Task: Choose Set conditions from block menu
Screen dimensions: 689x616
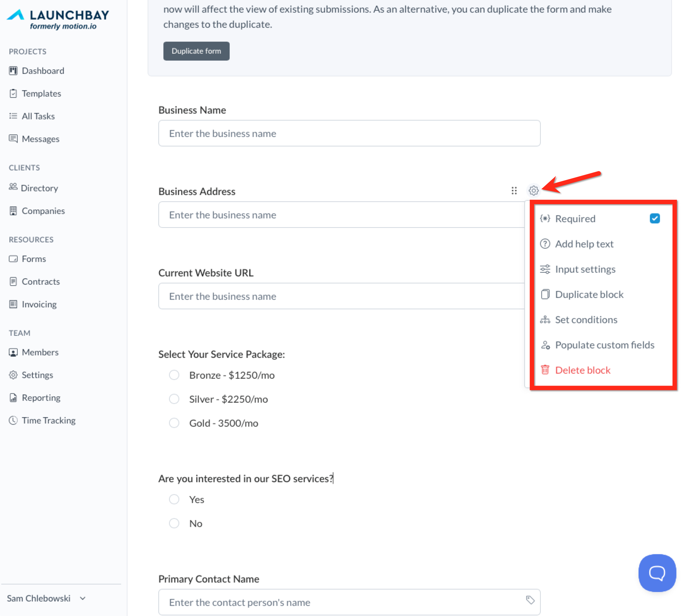Action: click(586, 319)
